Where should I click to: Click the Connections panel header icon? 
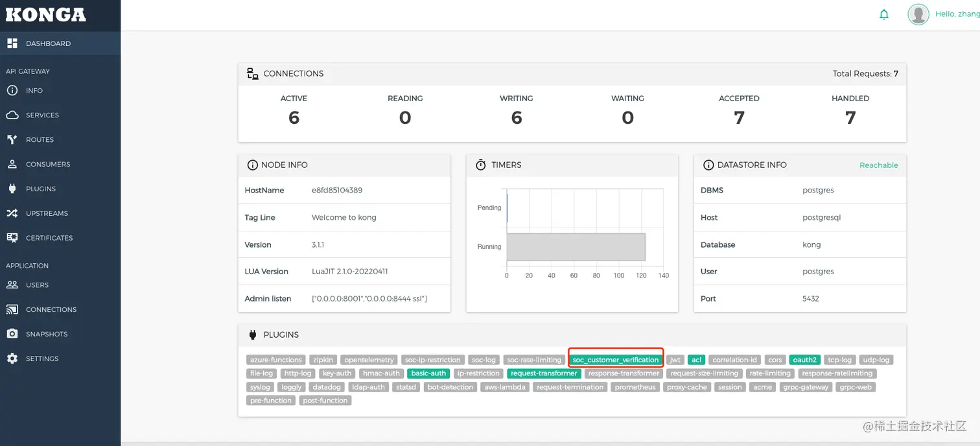[253, 73]
